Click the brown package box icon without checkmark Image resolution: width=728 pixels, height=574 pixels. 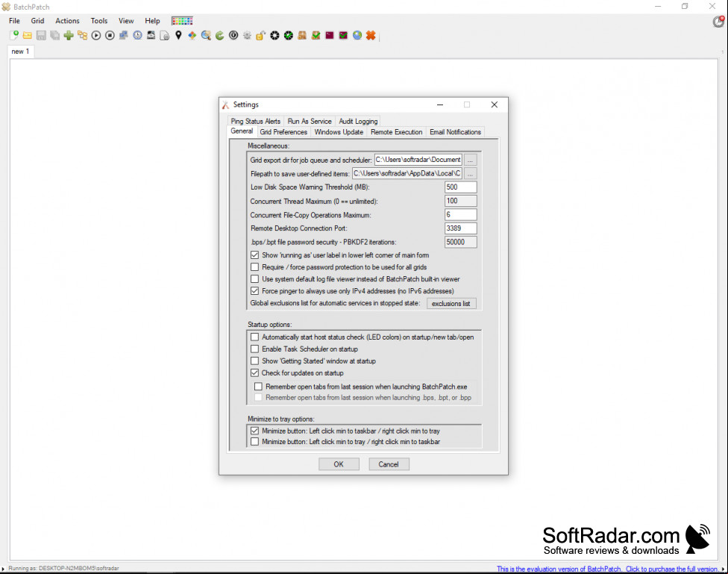pyautogui.click(x=302, y=35)
